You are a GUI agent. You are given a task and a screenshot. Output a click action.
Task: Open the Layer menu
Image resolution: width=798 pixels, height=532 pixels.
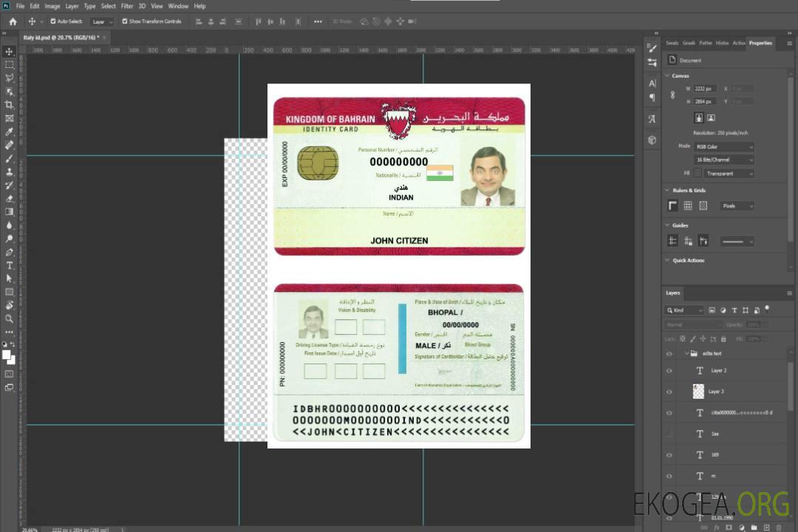tap(72, 6)
